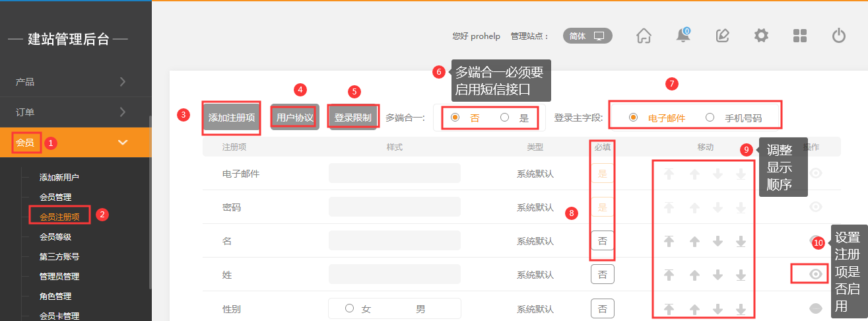868x321 pixels.
Task: Select 手机号码 as login main field
Action: [x=710, y=118]
